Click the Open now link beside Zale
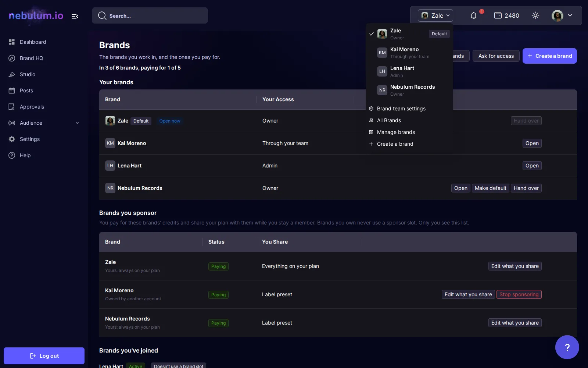This screenshot has height=368, width=588. pos(170,121)
